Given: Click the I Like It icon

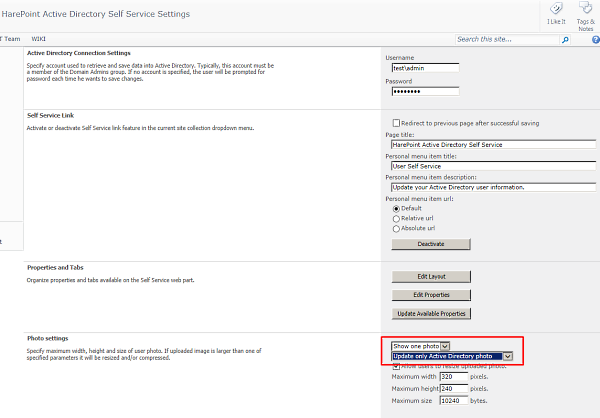Looking at the screenshot, I should pos(556,12).
